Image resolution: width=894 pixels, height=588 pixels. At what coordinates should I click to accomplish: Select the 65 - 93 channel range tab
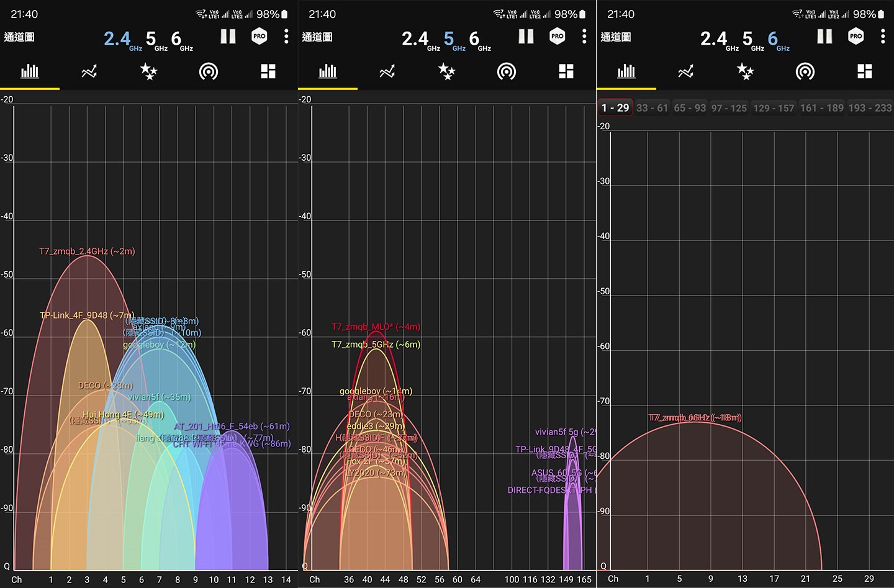(x=690, y=108)
